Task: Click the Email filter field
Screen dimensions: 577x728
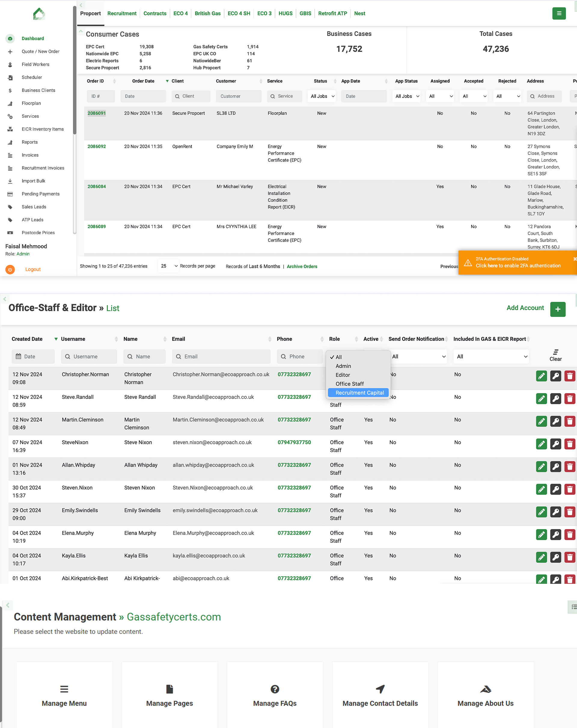Action: (221, 356)
